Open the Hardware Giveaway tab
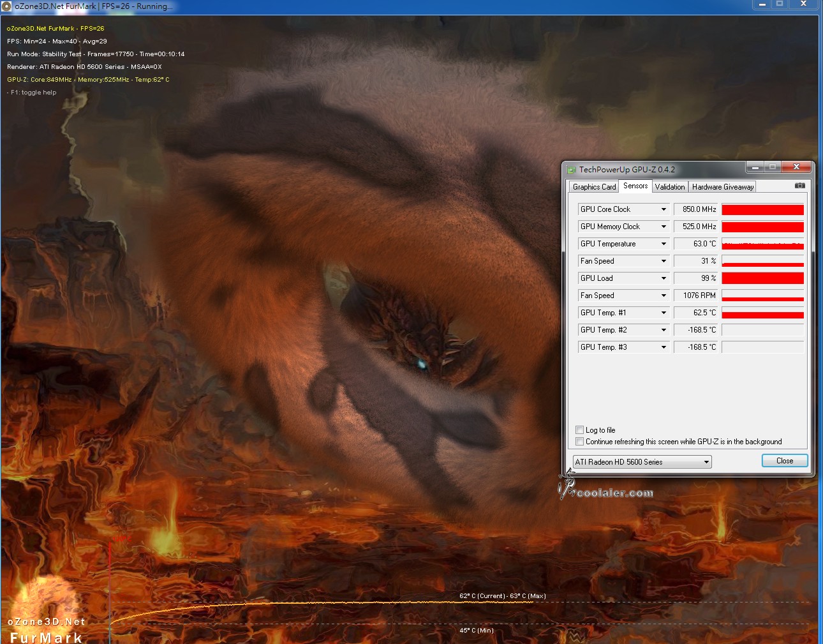The image size is (823, 644). pos(722,187)
